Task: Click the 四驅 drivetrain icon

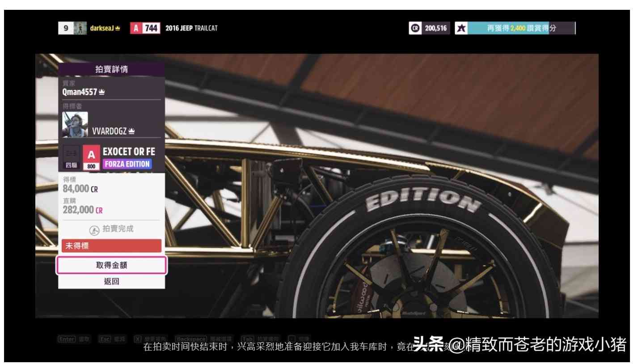Action: (72, 157)
